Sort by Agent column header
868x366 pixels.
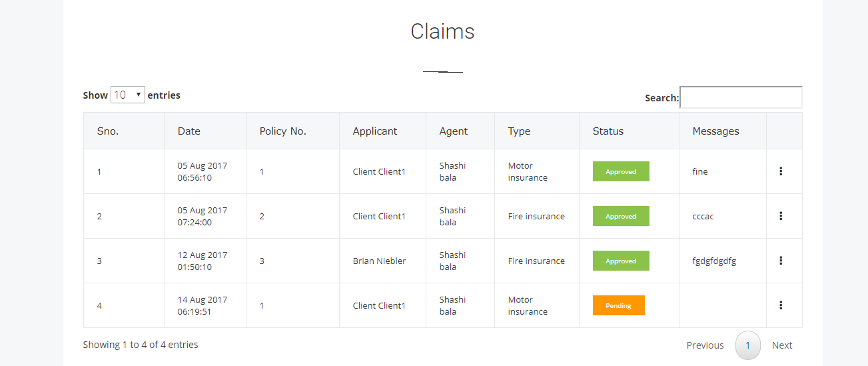(460, 131)
